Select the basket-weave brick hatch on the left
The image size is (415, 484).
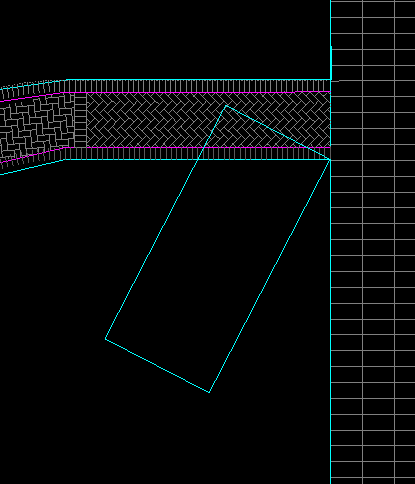pos(37,126)
